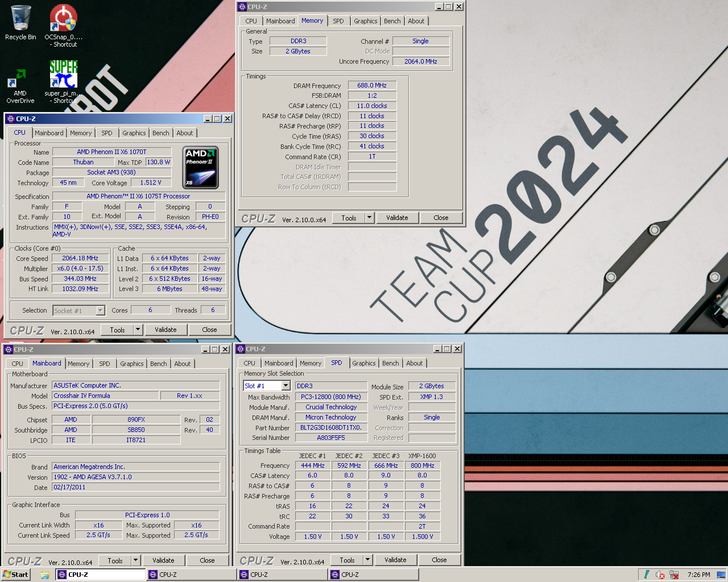Viewport: 728px width, 582px height.
Task: Click Close button in the Mainboard window
Action: [207, 560]
